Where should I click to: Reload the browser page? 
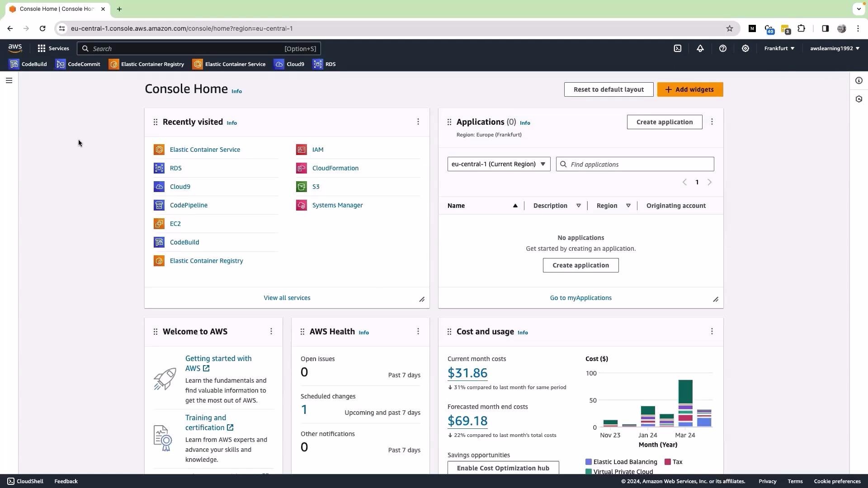coord(42,28)
